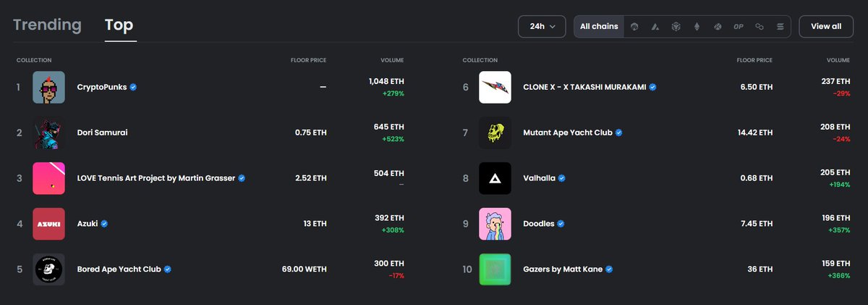The width and height of the screenshot is (868, 305).
Task: Click CryptoPunks volume 1,048 ETH
Action: tap(386, 81)
